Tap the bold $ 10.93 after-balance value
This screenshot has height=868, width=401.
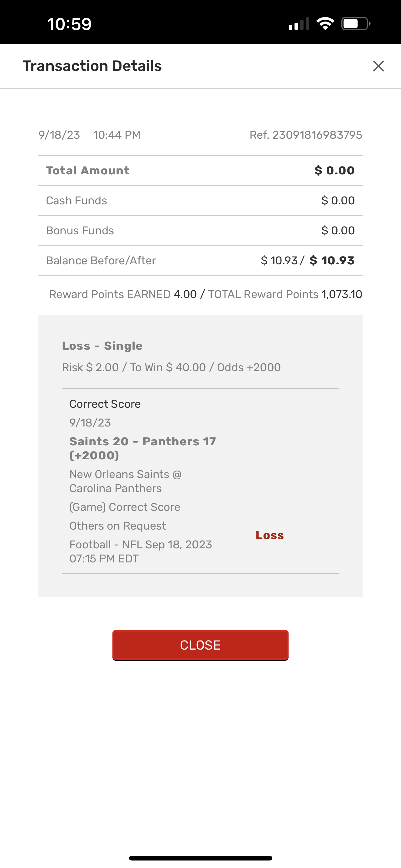tap(332, 261)
